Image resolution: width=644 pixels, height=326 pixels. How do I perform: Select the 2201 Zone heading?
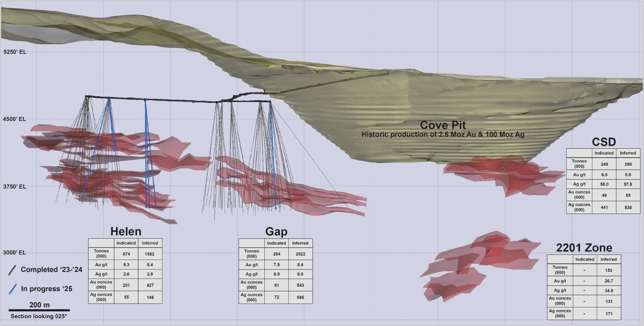click(x=584, y=248)
